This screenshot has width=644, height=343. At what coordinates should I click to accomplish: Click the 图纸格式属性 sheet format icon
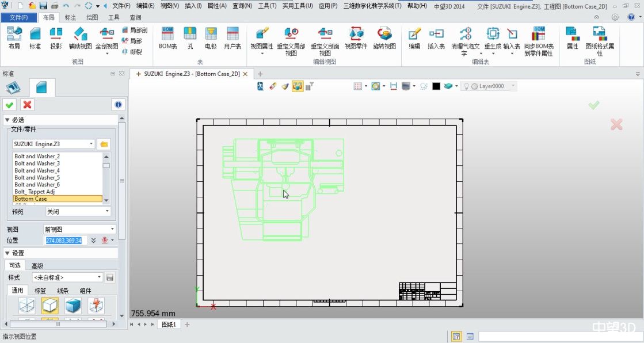599,36
